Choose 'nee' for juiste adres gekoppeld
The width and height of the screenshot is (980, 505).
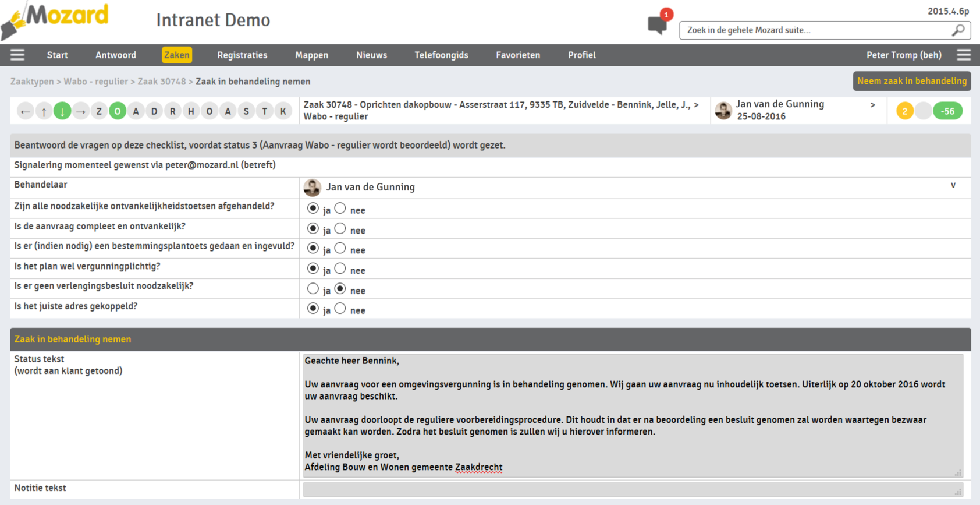(x=340, y=309)
